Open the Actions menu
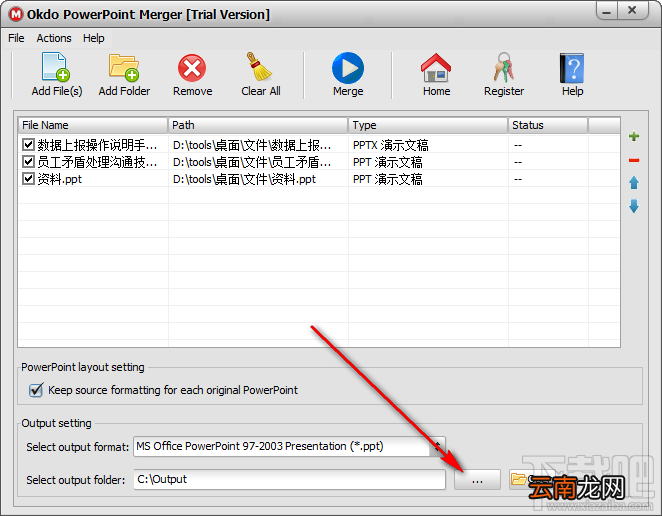662x516 pixels. pyautogui.click(x=54, y=38)
